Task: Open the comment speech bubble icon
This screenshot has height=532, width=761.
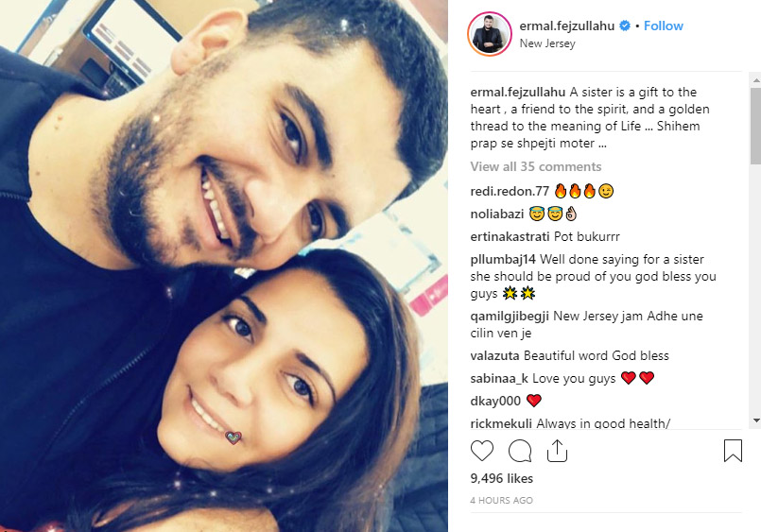Action: coord(520,451)
